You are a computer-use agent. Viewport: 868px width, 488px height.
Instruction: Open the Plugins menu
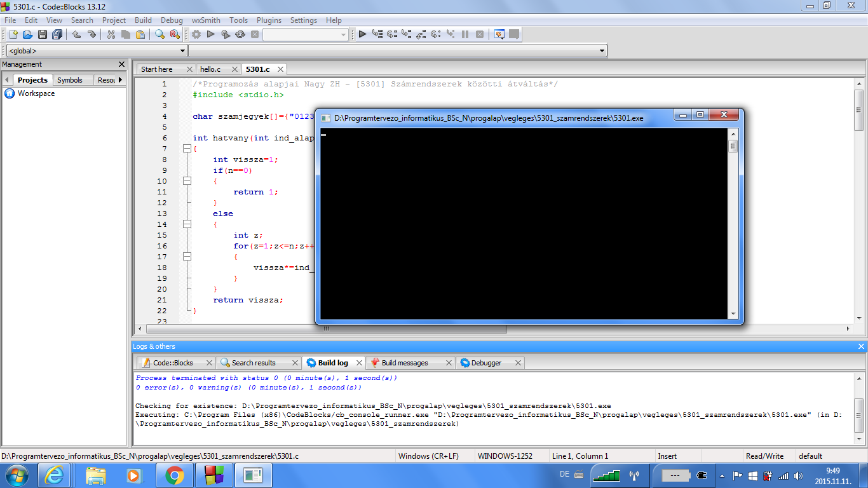click(268, 20)
